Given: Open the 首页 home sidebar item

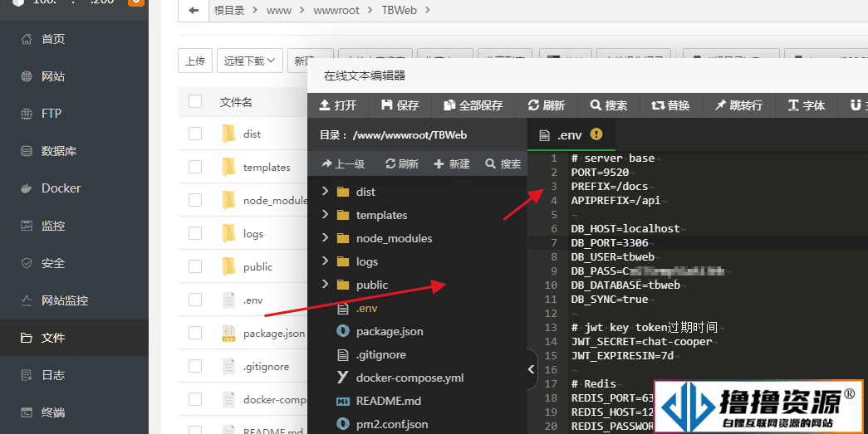Looking at the screenshot, I should click(74, 39).
